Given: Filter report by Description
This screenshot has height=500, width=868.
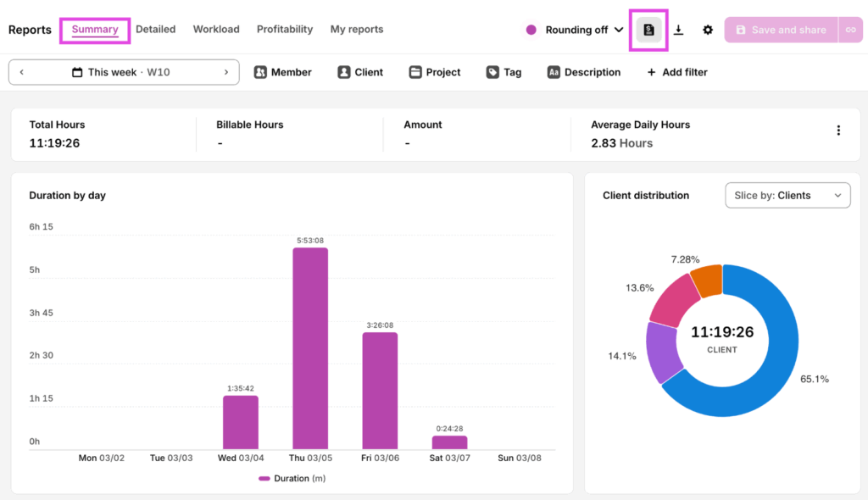Looking at the screenshot, I should point(583,72).
